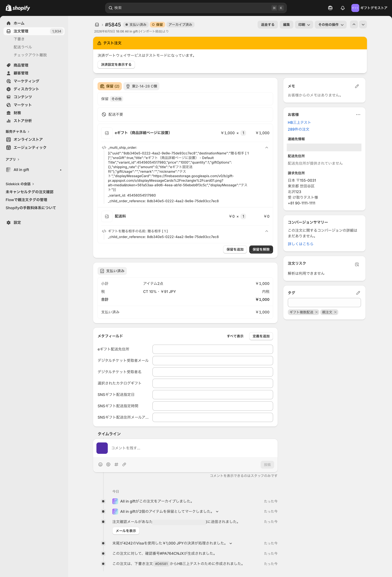Open 詳しくはこちら conversion link

[x=300, y=244]
